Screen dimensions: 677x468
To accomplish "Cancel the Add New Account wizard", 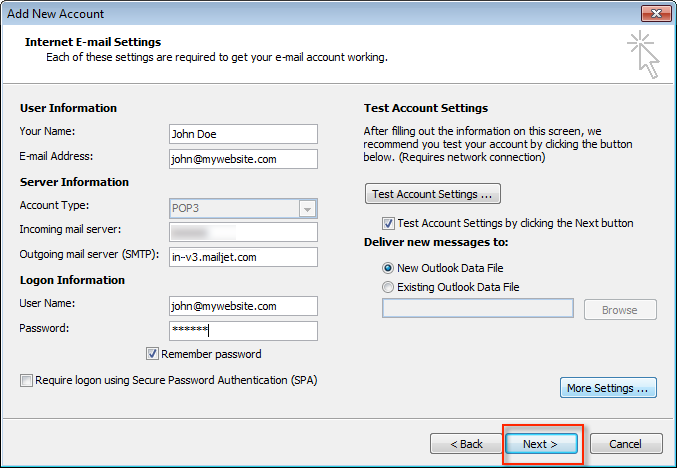I will (625, 443).
